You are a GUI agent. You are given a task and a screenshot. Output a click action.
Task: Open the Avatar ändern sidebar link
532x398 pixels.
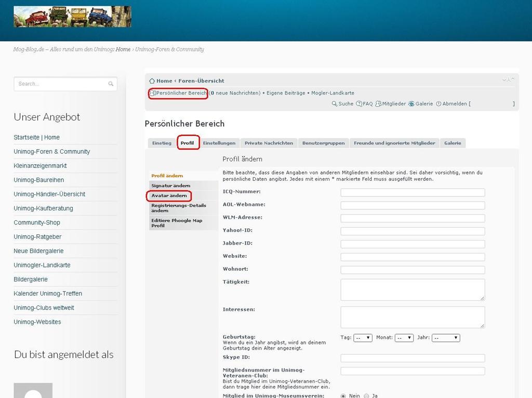click(x=169, y=196)
